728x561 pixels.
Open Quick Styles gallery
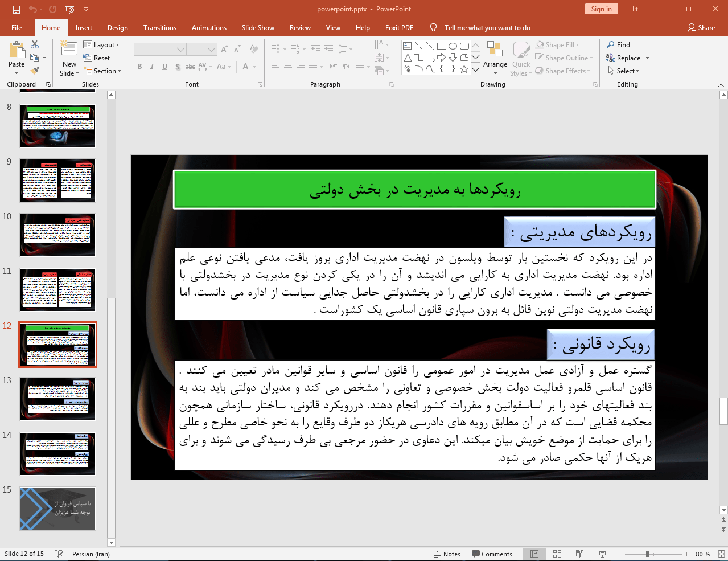[x=521, y=59]
